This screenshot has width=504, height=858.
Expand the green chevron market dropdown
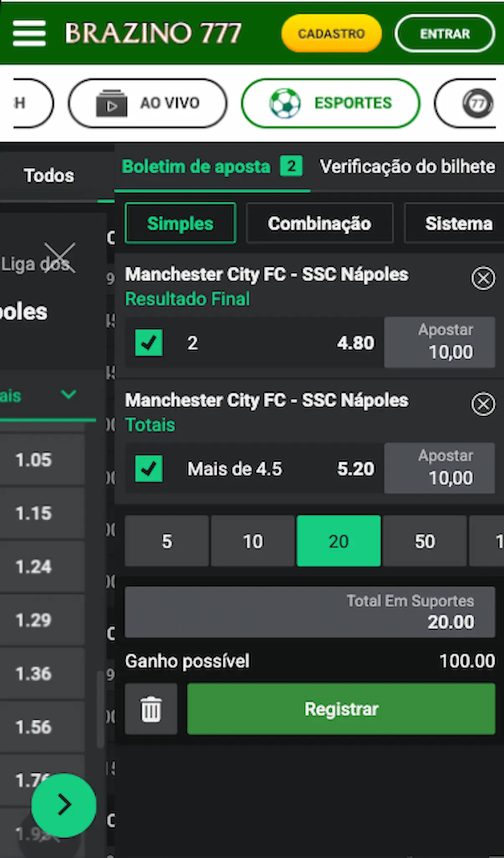point(69,394)
